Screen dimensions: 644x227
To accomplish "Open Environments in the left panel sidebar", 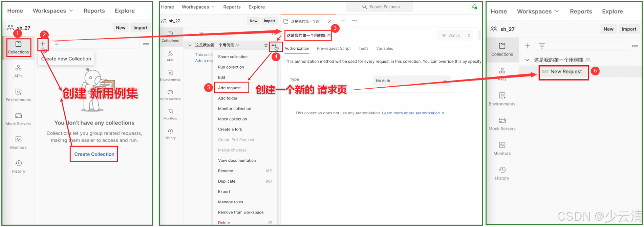I will pyautogui.click(x=18, y=95).
